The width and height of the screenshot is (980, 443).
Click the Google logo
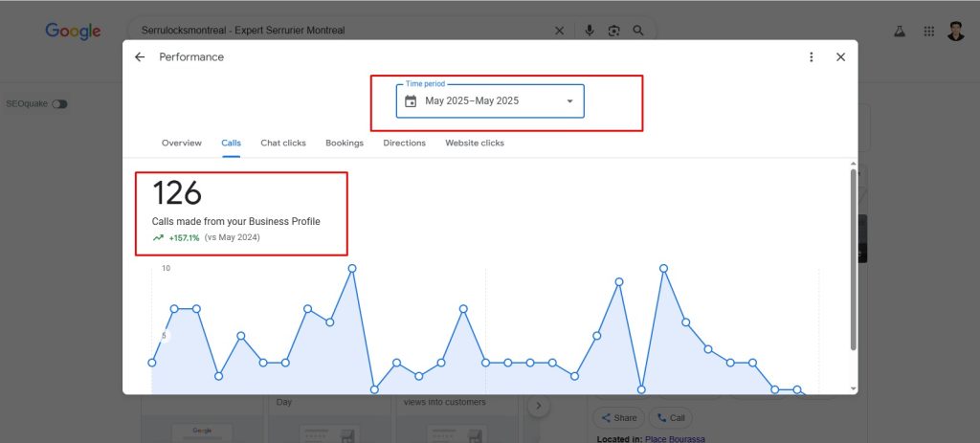73,32
